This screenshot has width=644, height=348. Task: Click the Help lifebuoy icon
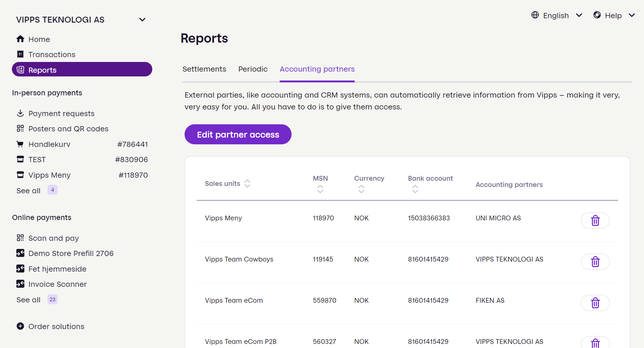point(597,15)
